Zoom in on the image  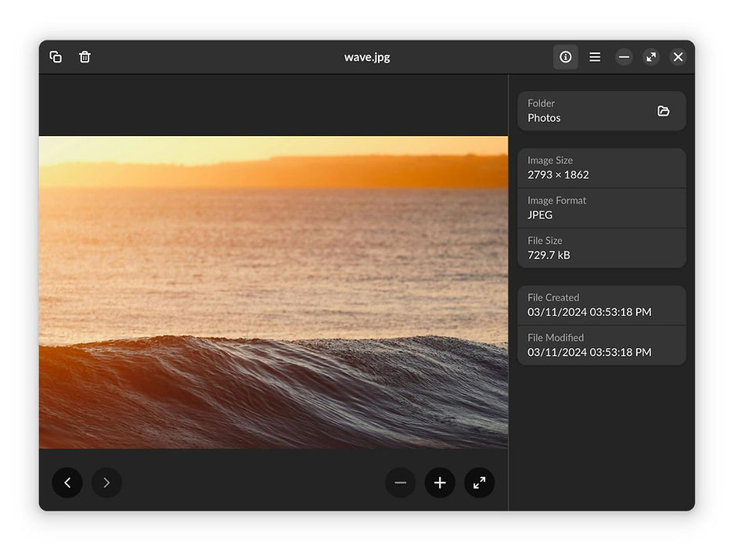click(x=440, y=483)
